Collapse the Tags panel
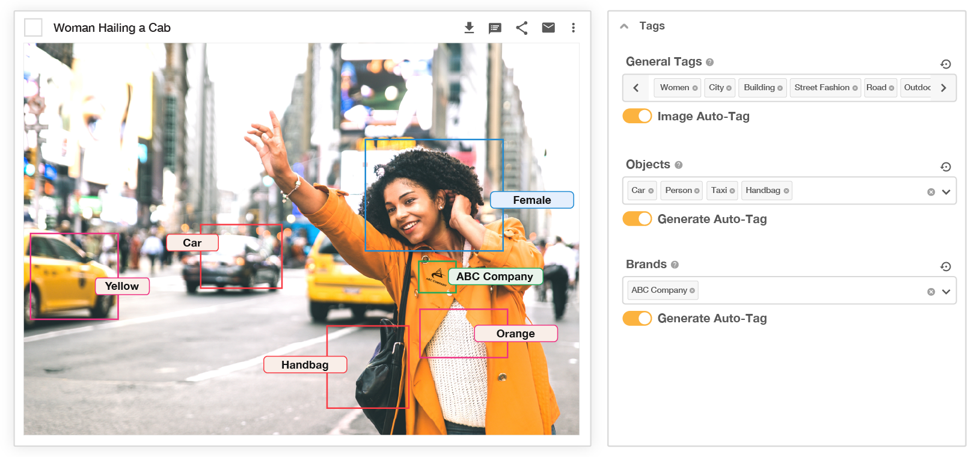 tap(624, 26)
